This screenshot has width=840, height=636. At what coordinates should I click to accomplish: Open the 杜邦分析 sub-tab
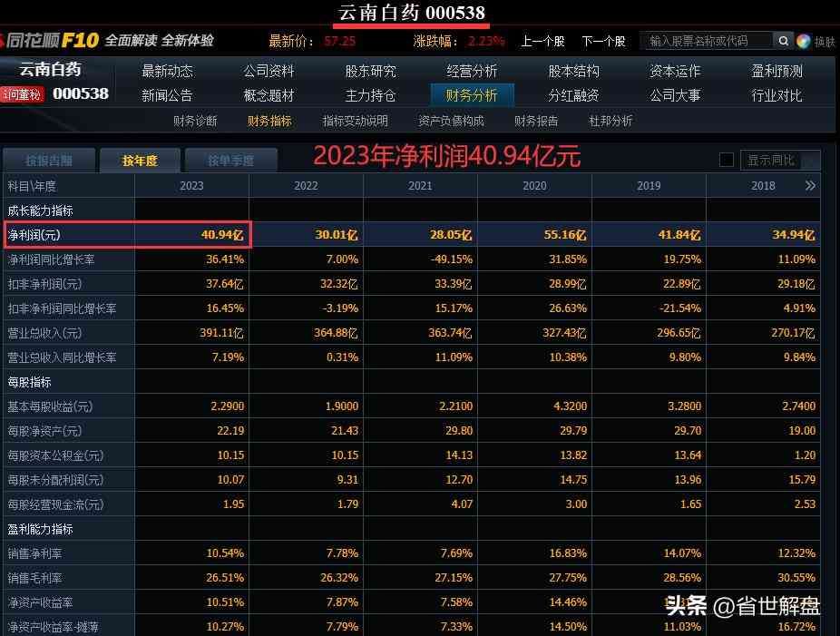pyautogui.click(x=610, y=121)
